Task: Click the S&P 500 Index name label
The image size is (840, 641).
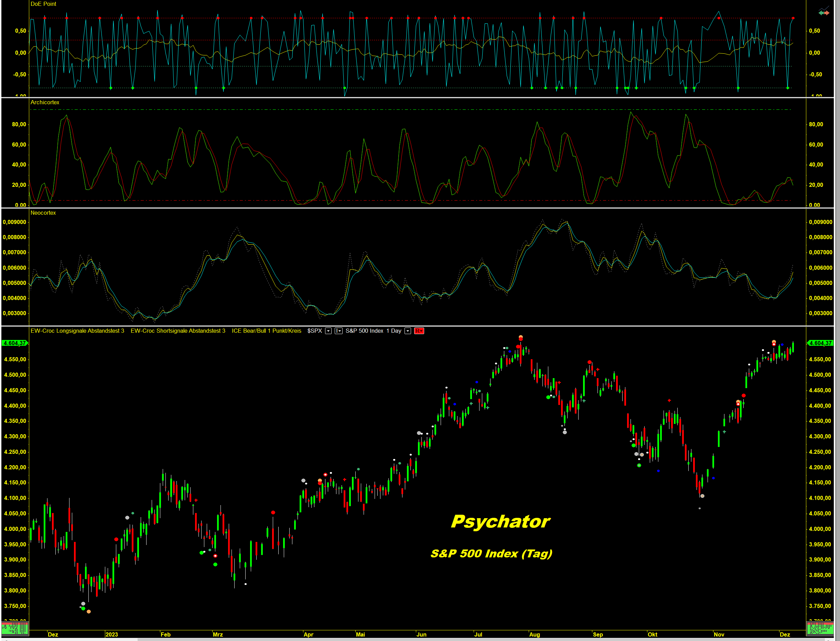Action: coord(364,331)
